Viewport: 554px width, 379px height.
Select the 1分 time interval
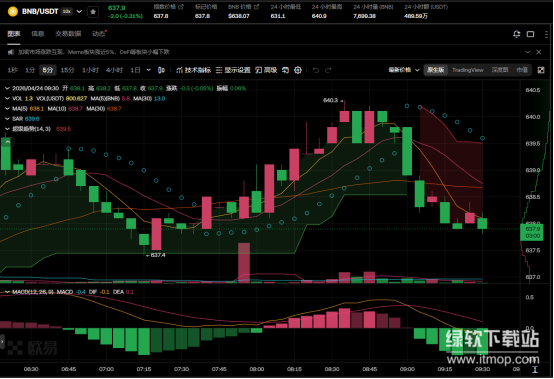(x=30, y=70)
